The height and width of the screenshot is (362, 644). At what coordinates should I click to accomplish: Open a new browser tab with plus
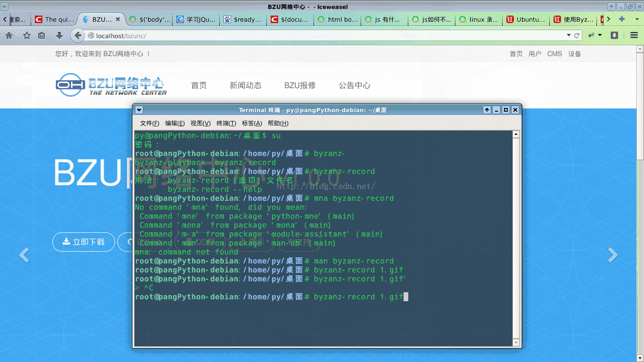tap(622, 19)
